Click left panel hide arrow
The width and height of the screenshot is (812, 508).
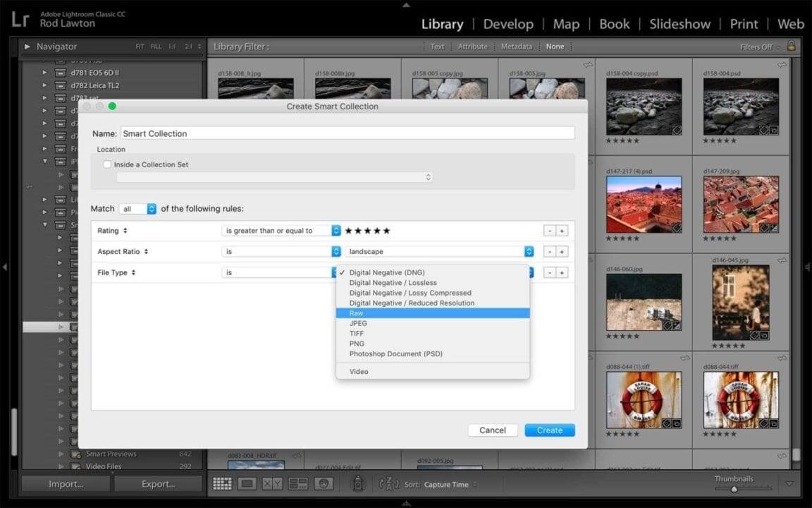coord(5,267)
